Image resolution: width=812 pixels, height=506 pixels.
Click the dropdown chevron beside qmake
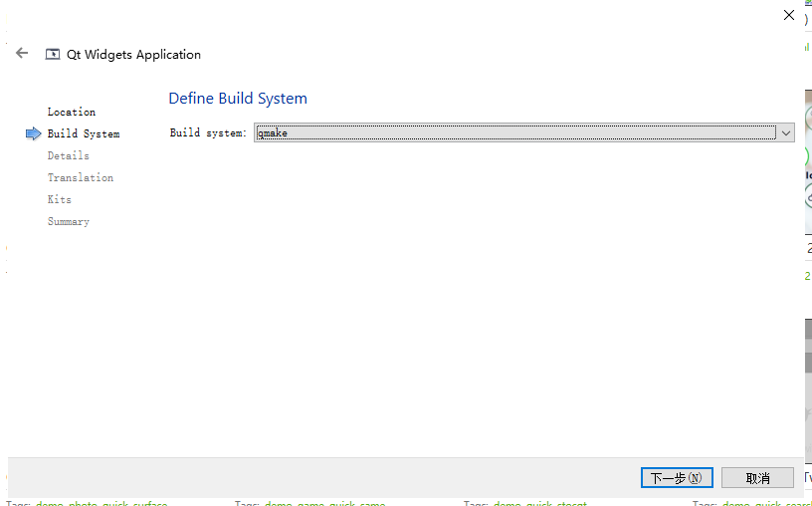tap(785, 133)
